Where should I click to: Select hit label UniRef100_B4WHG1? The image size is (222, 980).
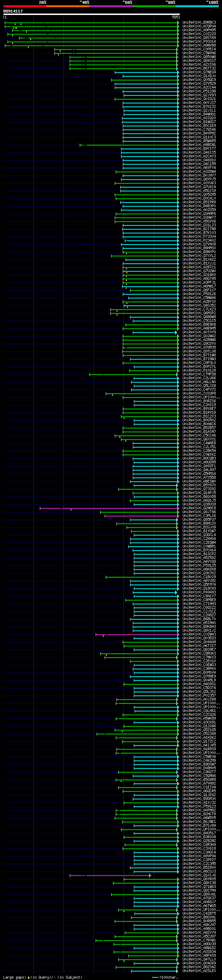tap(199, 114)
